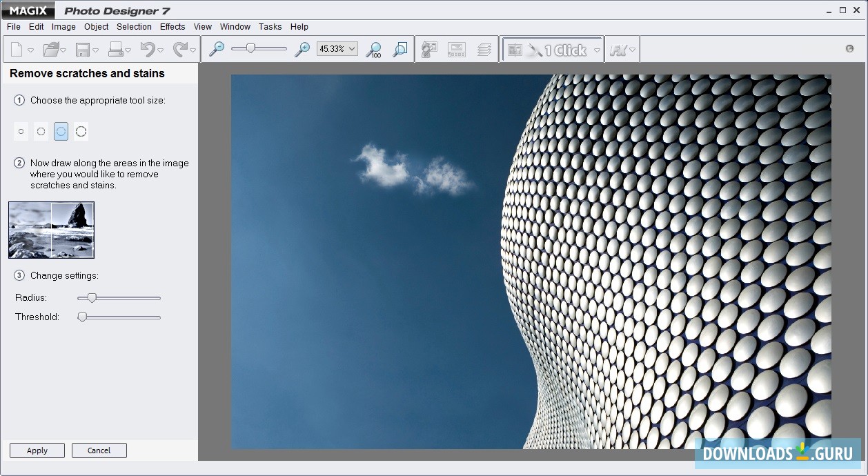The height and width of the screenshot is (476, 868).
Task: Click the before/after preview thumbnail
Action: 51,230
